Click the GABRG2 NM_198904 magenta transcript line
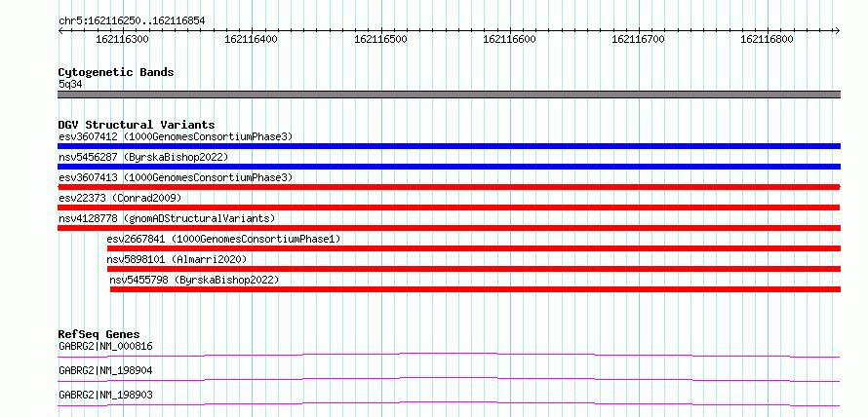The height and width of the screenshot is (417, 868). pyautogui.click(x=449, y=379)
